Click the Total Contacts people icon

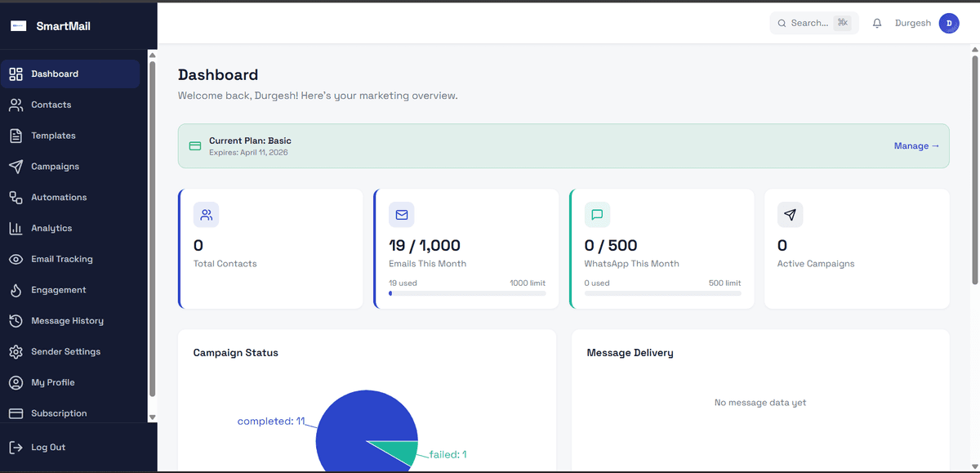tap(206, 215)
